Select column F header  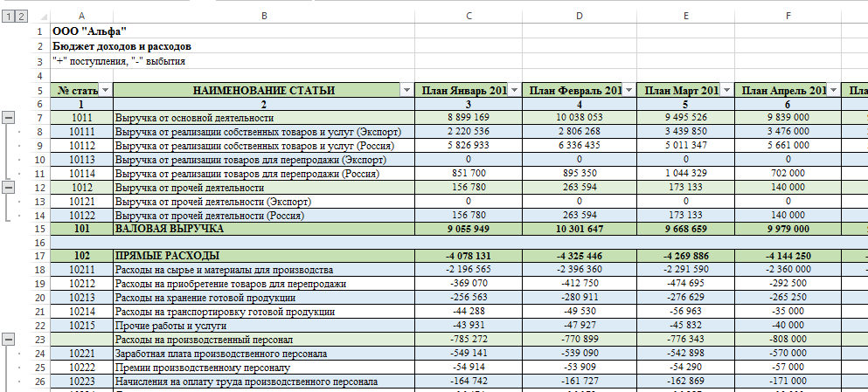pos(788,16)
